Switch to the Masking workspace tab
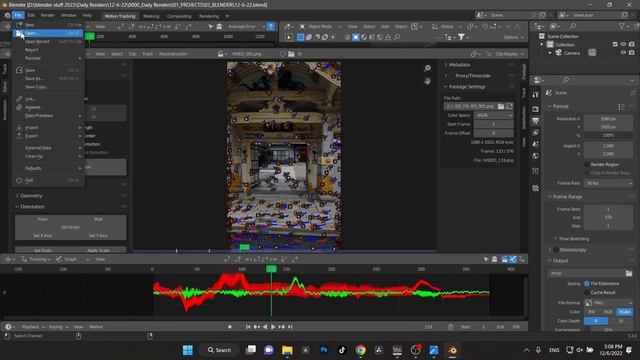The width and height of the screenshot is (640, 360). [151, 16]
